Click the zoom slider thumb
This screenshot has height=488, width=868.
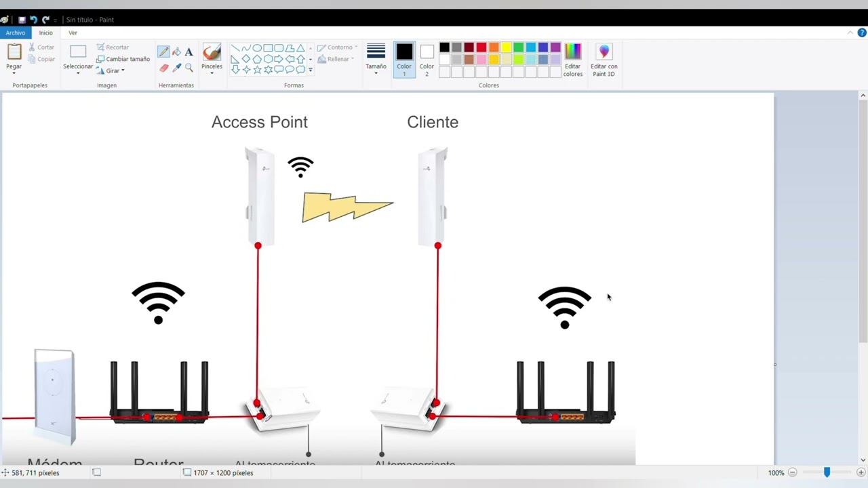[x=827, y=472]
